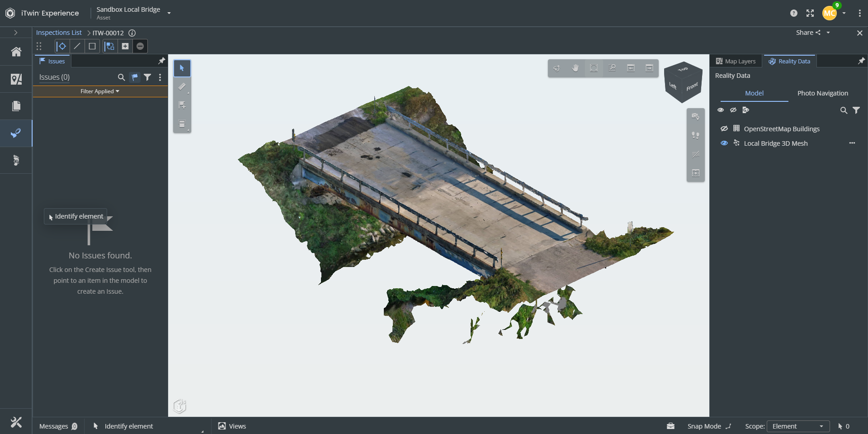Toggle full screen mode icon

810,13
